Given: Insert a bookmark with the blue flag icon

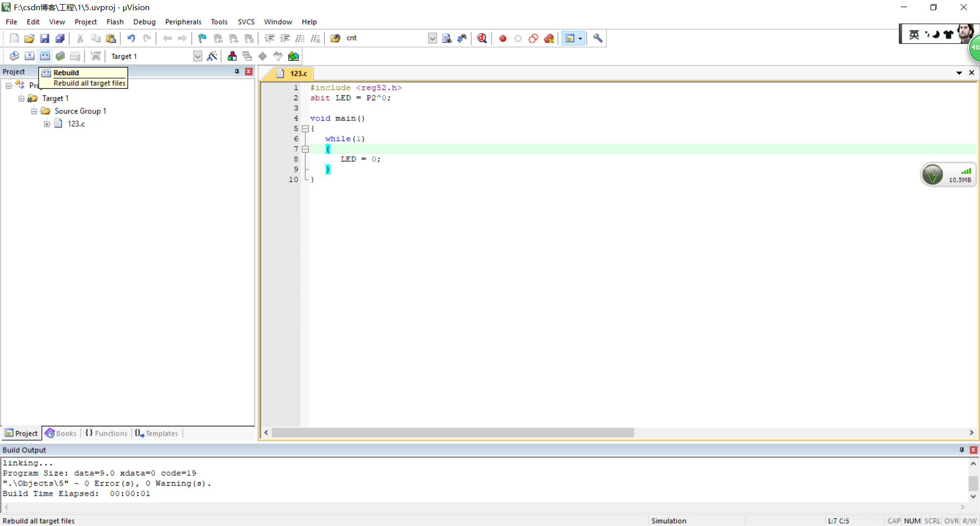Looking at the screenshot, I should (x=203, y=38).
